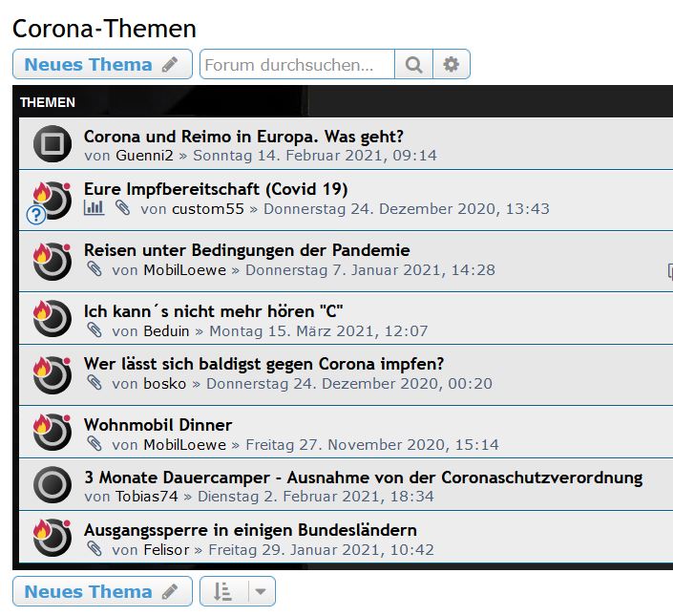This screenshot has width=673, height=616.
Task: Click date Montag 15. März 2021, 12:07
Action: click(x=318, y=331)
